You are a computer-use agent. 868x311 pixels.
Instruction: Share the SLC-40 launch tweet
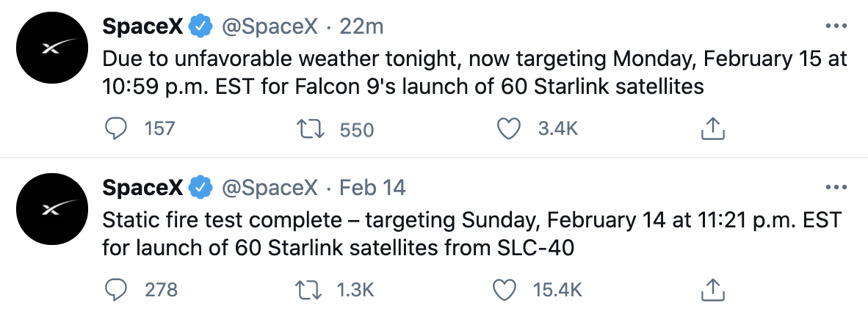coord(713,290)
